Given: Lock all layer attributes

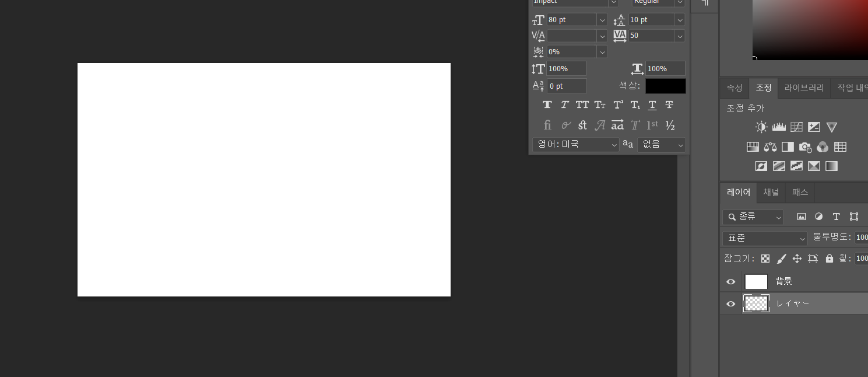Looking at the screenshot, I should [x=830, y=259].
